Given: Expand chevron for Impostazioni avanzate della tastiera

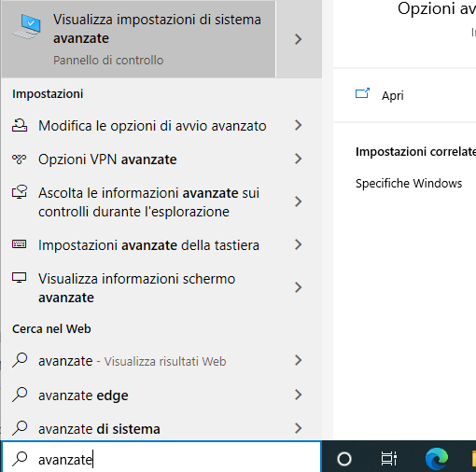Looking at the screenshot, I should pos(299,244).
